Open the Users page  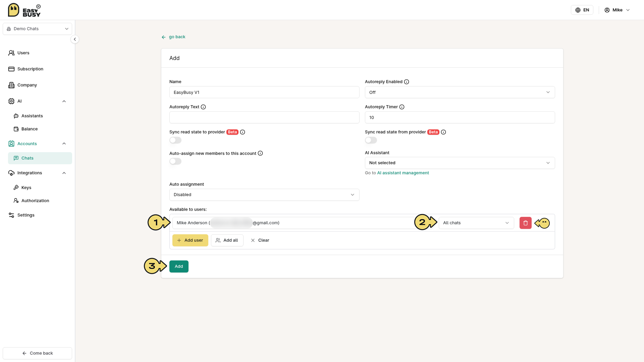click(38, 53)
